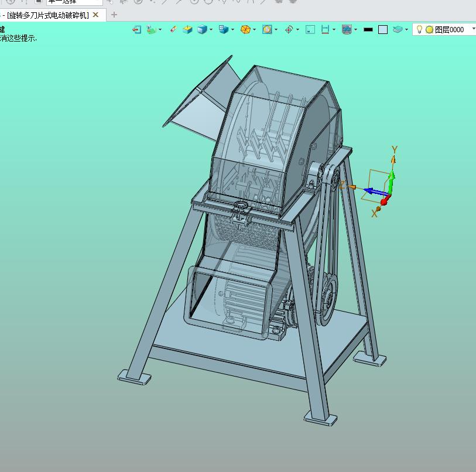This screenshot has height=472, width=476.
Task: Expand the arrow beside the view-orientation cube
Action: (232, 30)
